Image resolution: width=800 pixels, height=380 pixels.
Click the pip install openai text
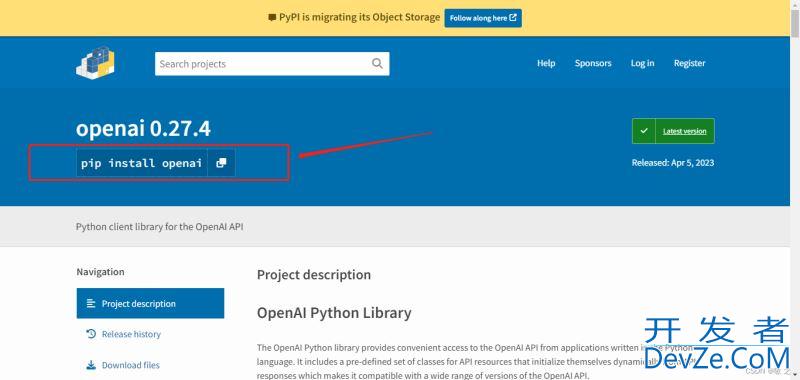(x=141, y=163)
